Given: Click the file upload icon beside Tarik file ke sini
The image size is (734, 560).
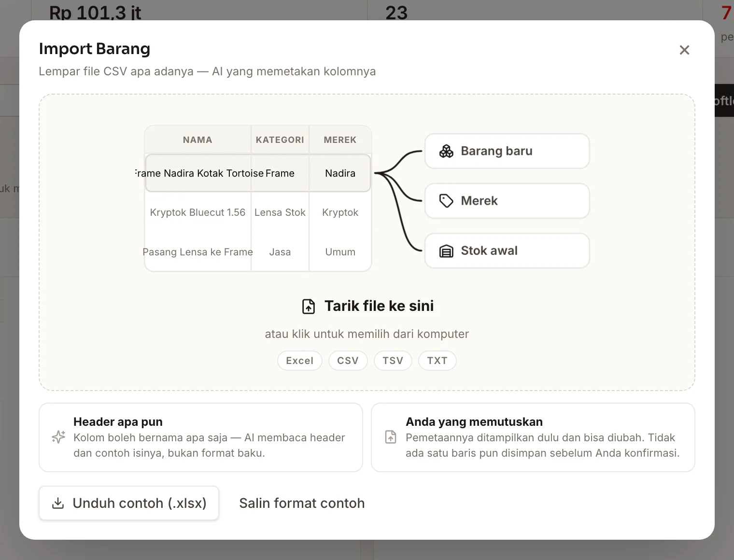Looking at the screenshot, I should [x=309, y=306].
